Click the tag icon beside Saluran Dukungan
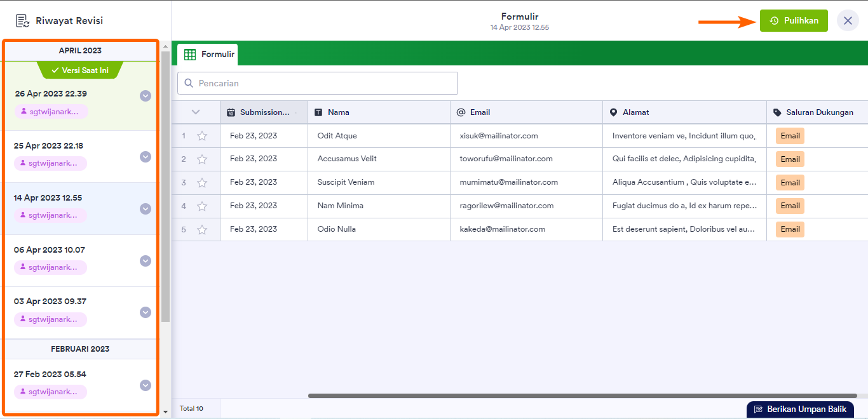868x419 pixels. pos(777,112)
